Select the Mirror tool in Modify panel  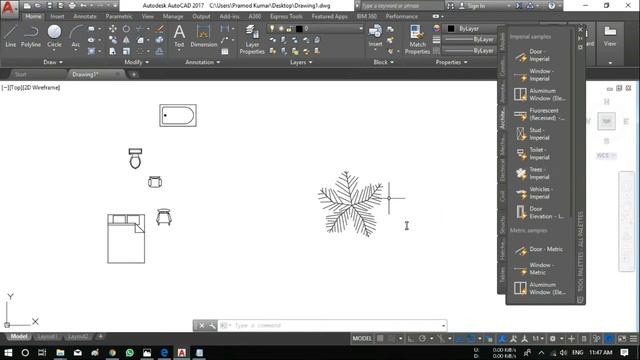click(x=126, y=40)
